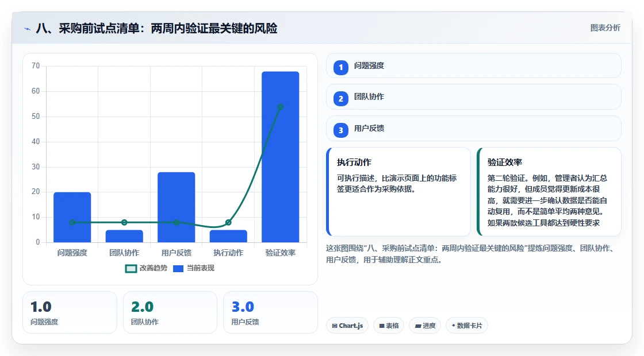
Task: Toggle the 当前表现 legend item
Action: tap(194, 268)
